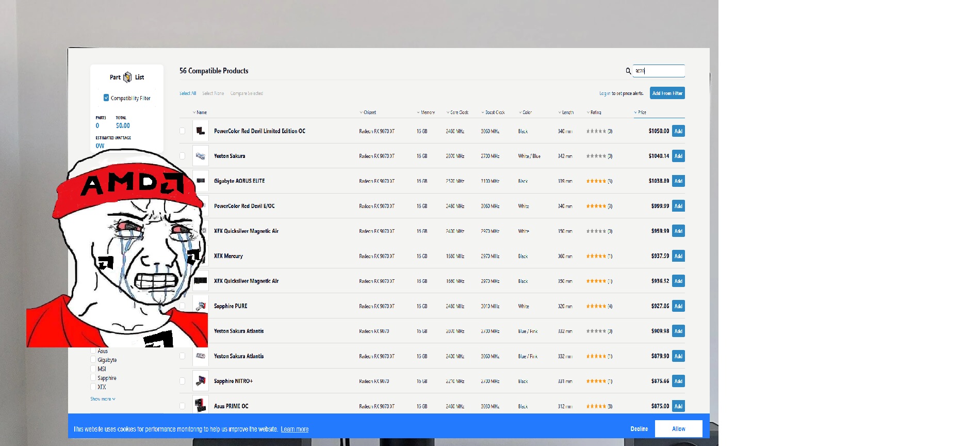Click the Compare Selected link

point(247,93)
